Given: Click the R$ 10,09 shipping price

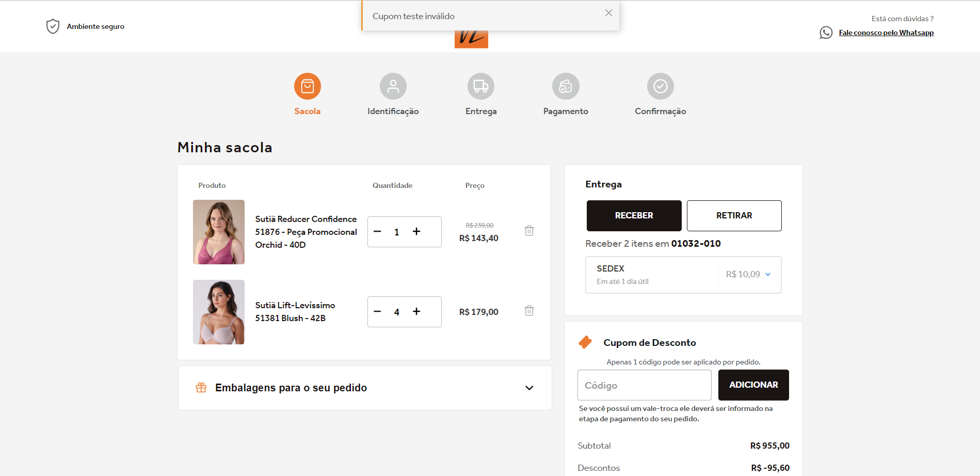Looking at the screenshot, I should [743, 275].
